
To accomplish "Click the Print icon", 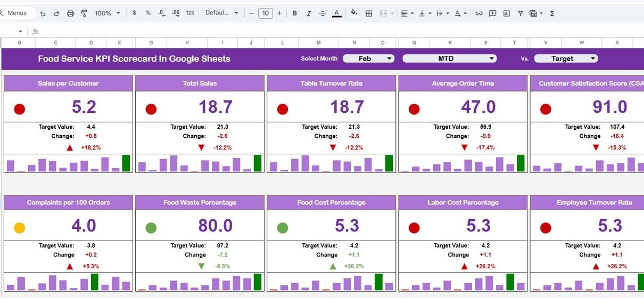I will (70, 13).
